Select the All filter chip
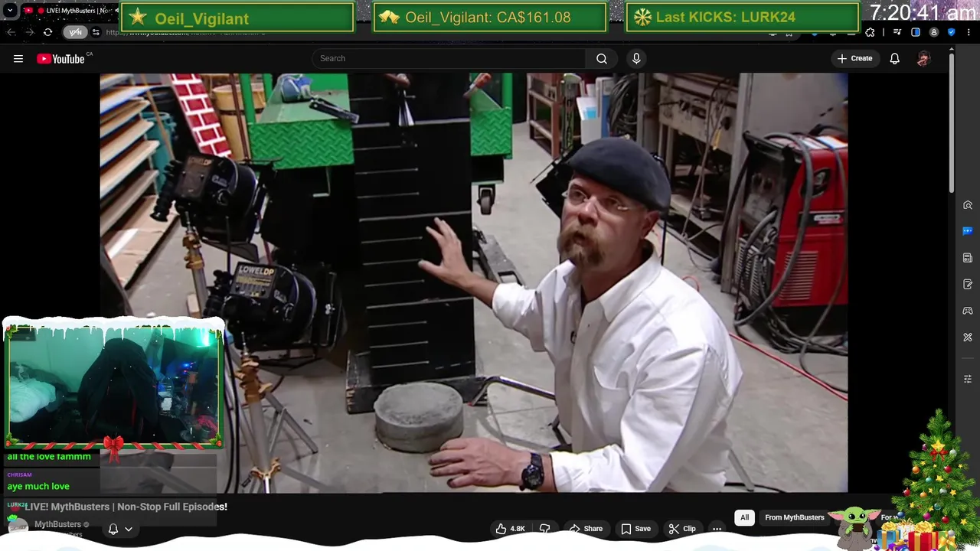 pos(744,517)
